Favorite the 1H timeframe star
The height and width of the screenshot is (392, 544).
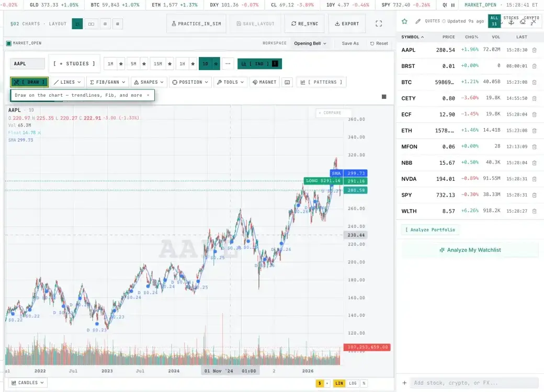193,64
